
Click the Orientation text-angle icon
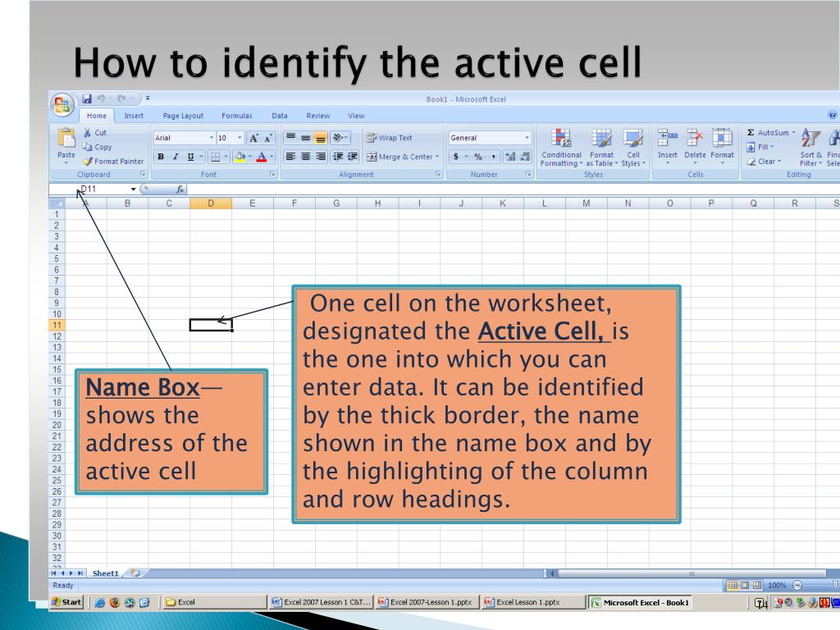pos(338,138)
